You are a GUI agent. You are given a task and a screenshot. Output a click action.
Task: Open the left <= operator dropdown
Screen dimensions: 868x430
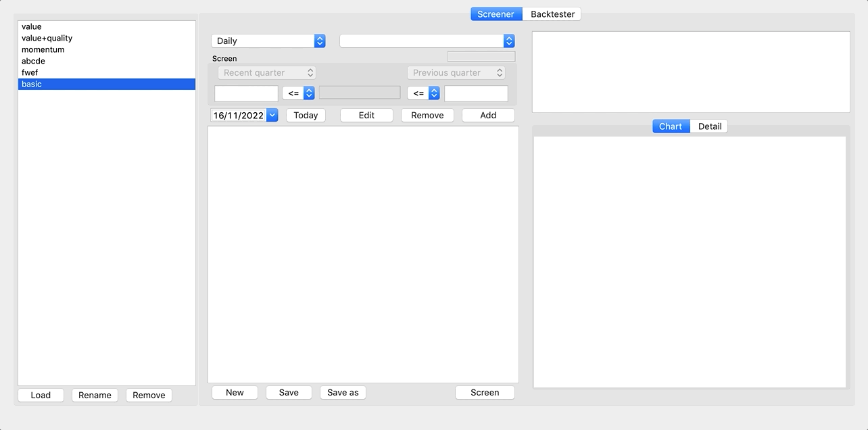(x=298, y=93)
